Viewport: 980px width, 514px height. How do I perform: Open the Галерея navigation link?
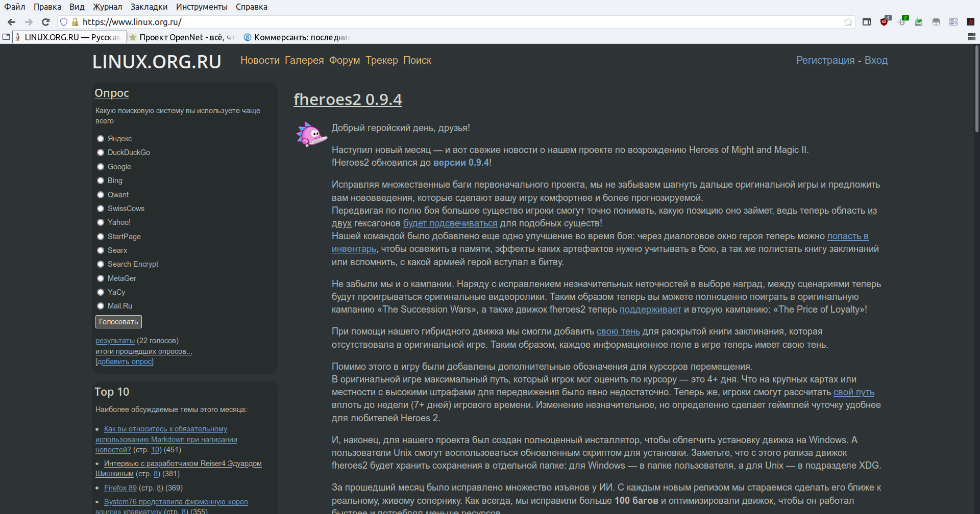click(x=304, y=60)
